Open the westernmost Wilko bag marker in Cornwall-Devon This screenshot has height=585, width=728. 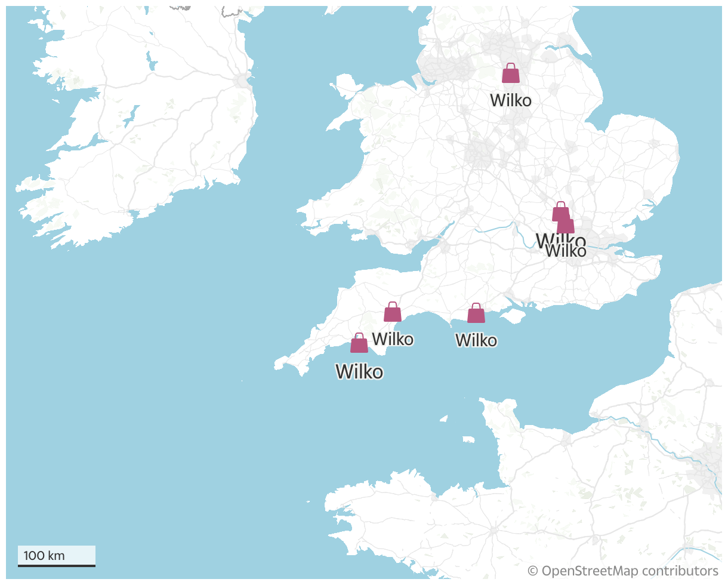click(359, 343)
